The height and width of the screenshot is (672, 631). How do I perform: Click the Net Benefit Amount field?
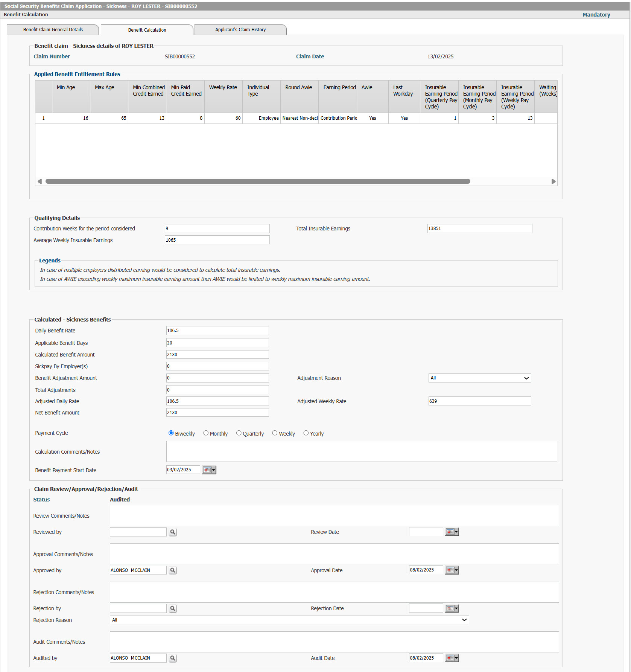tap(217, 413)
